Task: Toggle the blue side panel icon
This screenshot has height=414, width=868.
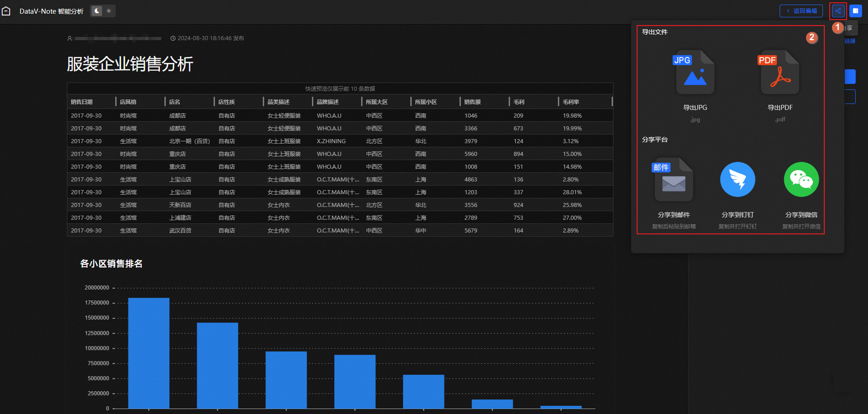Action: pos(856,11)
